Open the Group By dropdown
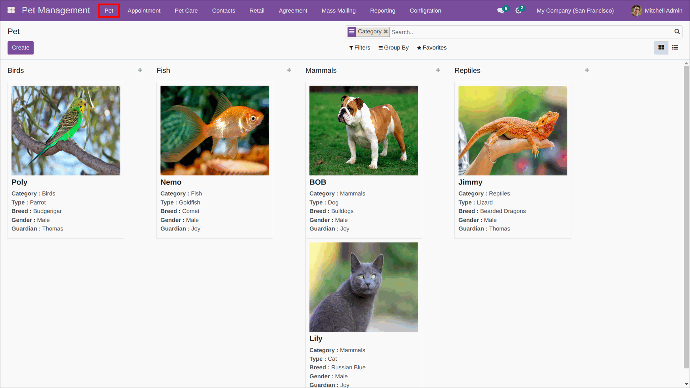 [x=393, y=48]
